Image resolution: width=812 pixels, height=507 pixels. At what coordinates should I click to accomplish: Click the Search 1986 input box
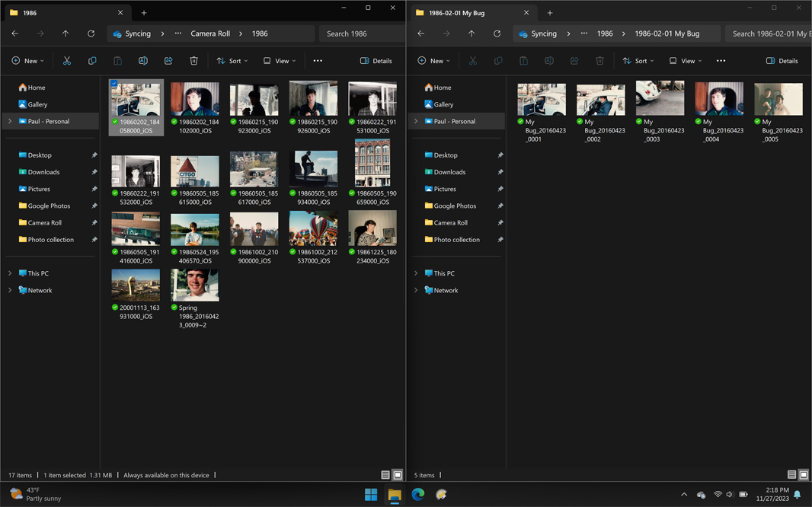[362, 33]
